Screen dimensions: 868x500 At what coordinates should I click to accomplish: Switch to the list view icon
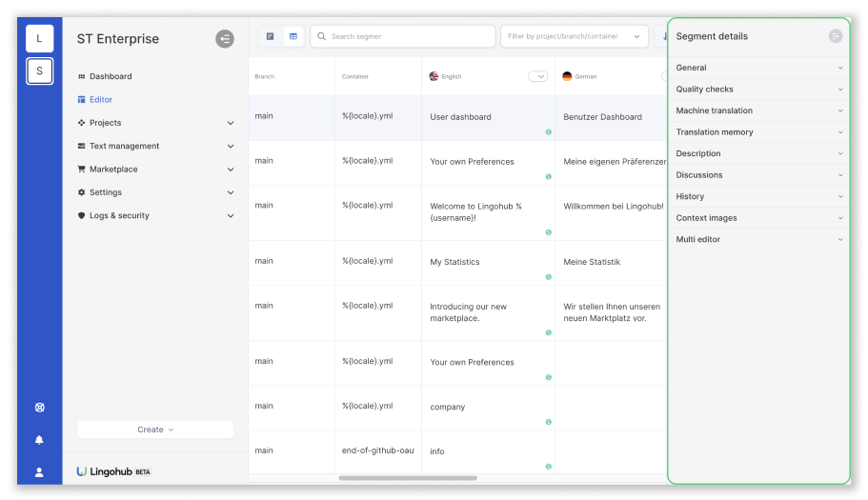coord(271,36)
